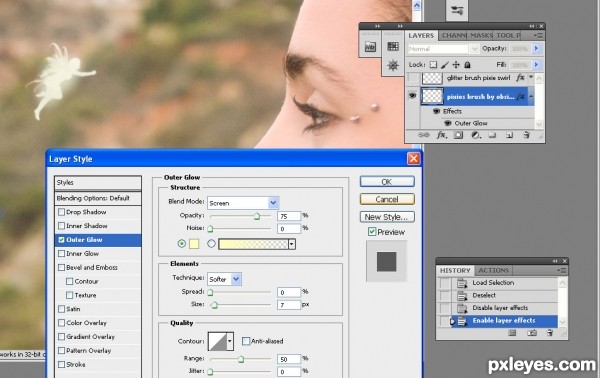The width and height of the screenshot is (600, 378).
Task: Click Delete layer trash icon in Layers panel
Action: pyautogui.click(x=527, y=135)
